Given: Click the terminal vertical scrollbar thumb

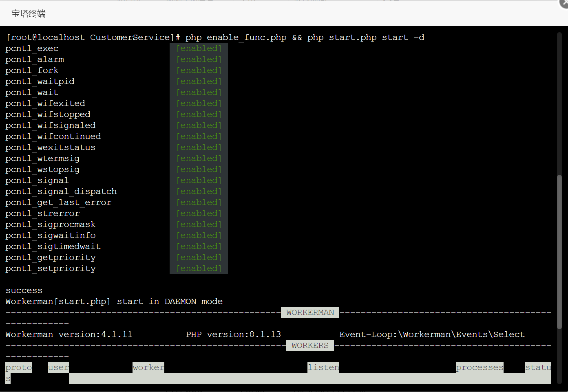Looking at the screenshot, I should coord(559,252).
